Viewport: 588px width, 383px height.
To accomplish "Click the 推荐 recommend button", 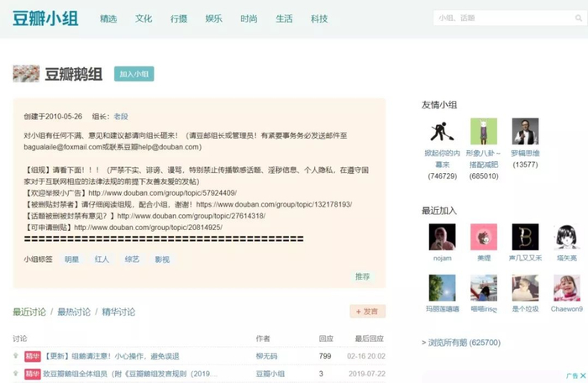I will click(x=363, y=276).
